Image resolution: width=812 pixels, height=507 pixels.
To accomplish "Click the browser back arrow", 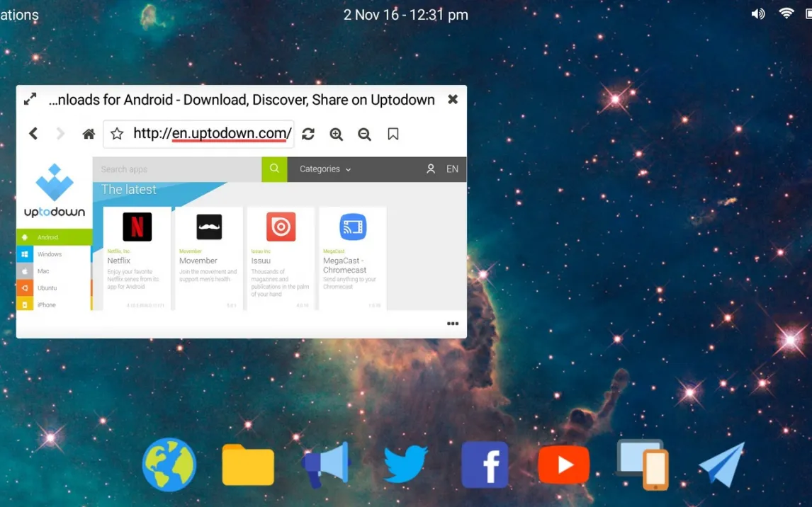I will coord(33,134).
